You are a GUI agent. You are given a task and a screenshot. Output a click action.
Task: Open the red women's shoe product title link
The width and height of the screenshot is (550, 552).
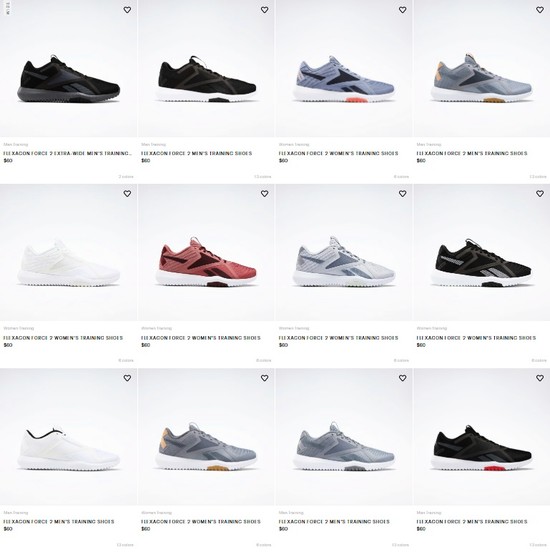coord(201,338)
